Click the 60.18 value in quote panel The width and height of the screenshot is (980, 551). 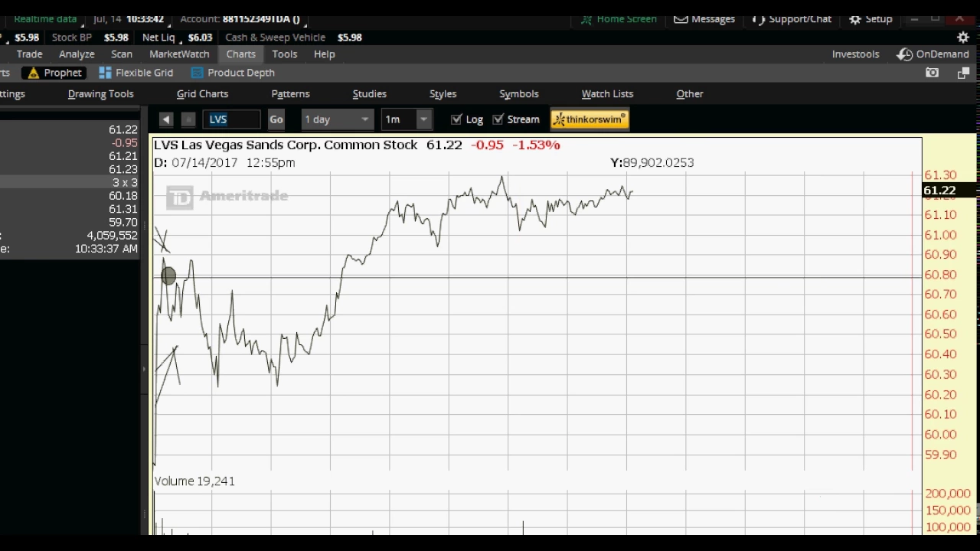pyautogui.click(x=123, y=196)
